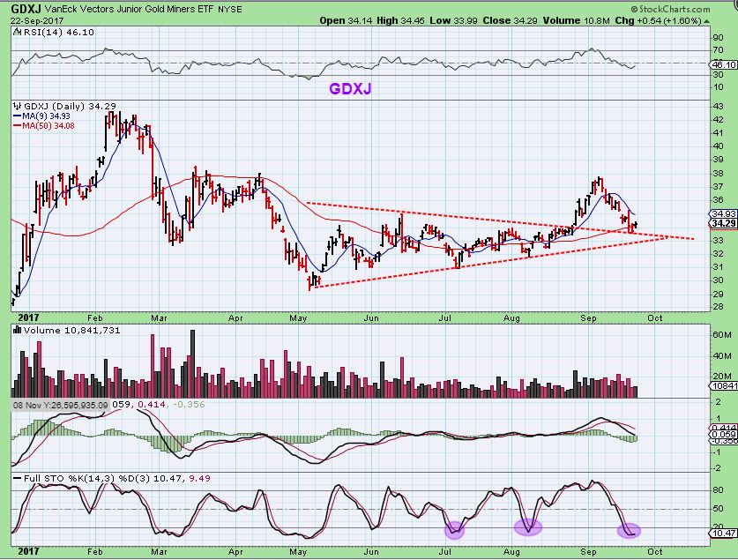
Task: Click the green up-arrow next to Chg
Action: point(706,21)
